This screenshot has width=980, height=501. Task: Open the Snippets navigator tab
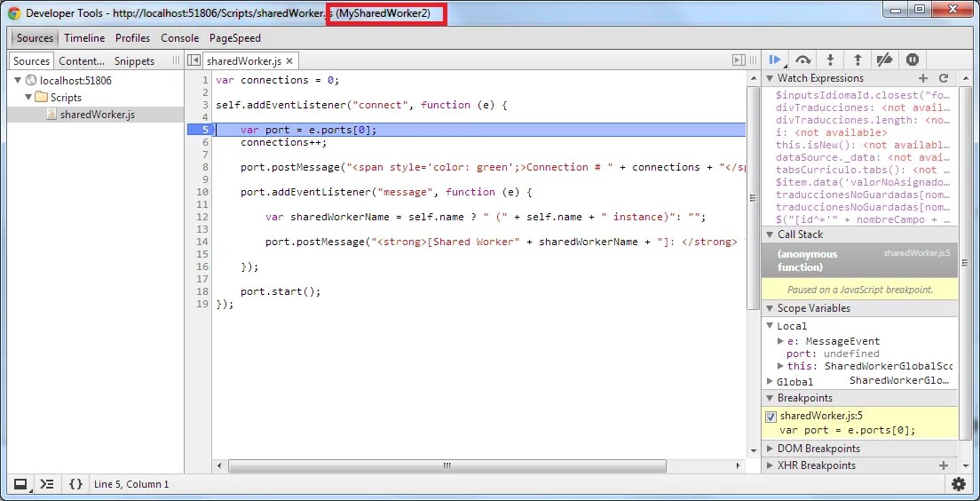point(134,60)
